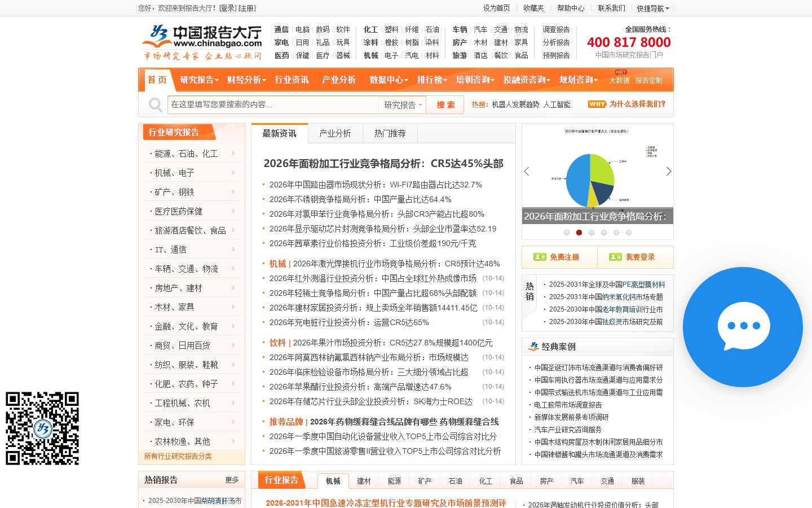Screen dimensions: 812x508
Task: Switch to 热门推荐 tab
Action: (x=390, y=133)
